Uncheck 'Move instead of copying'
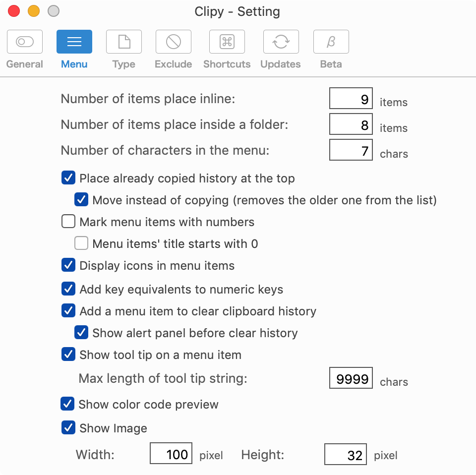The image size is (476, 475). click(x=81, y=200)
